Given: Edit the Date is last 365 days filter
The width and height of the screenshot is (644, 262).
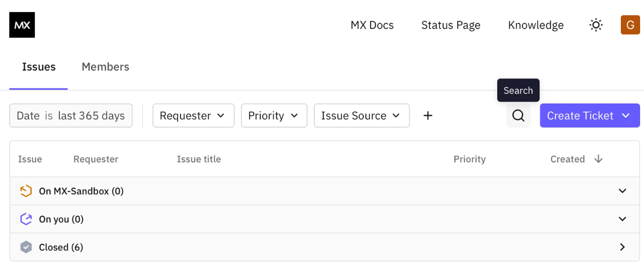Looking at the screenshot, I should [71, 116].
